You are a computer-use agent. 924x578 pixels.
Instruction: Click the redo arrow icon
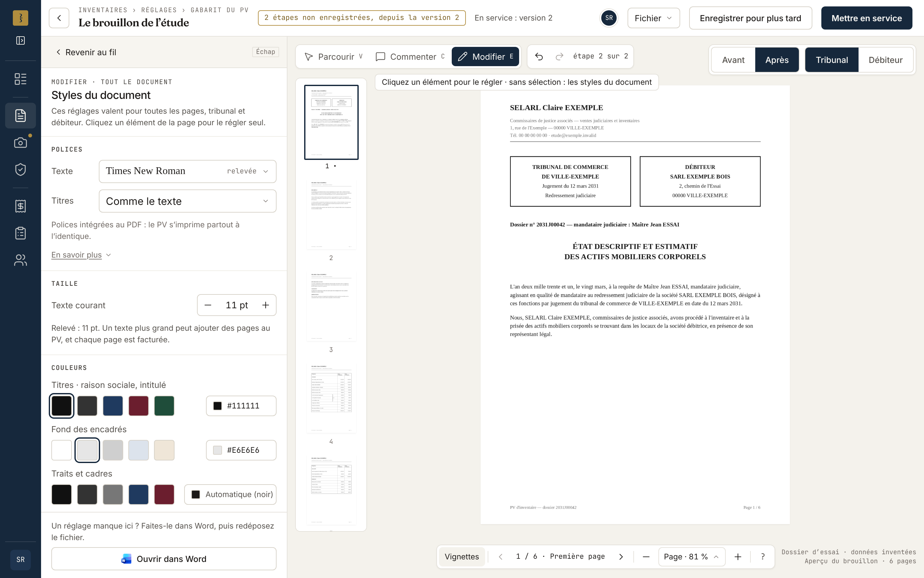point(559,57)
